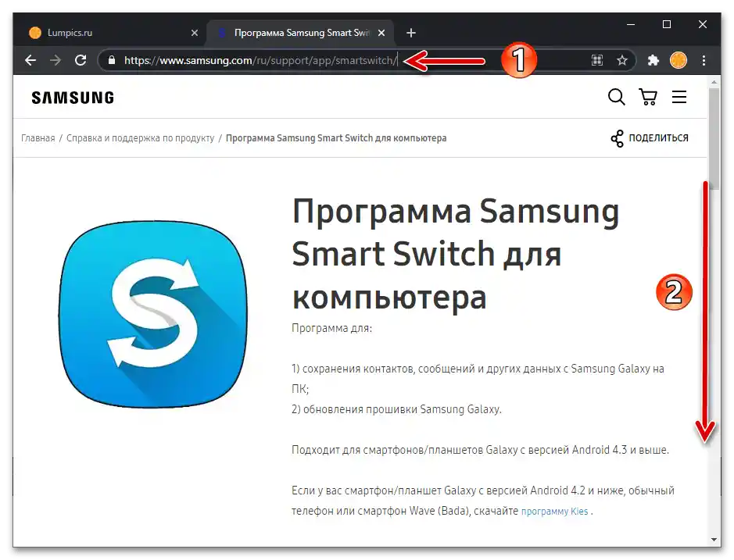Open the profile avatar in Chrome toolbar
734x560 pixels.
(678, 60)
